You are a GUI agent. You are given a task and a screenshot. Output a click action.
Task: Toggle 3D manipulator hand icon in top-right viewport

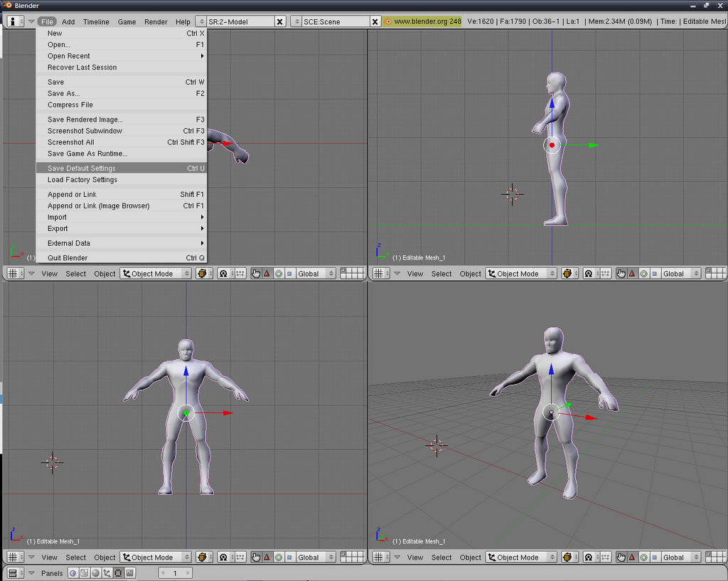pos(621,274)
